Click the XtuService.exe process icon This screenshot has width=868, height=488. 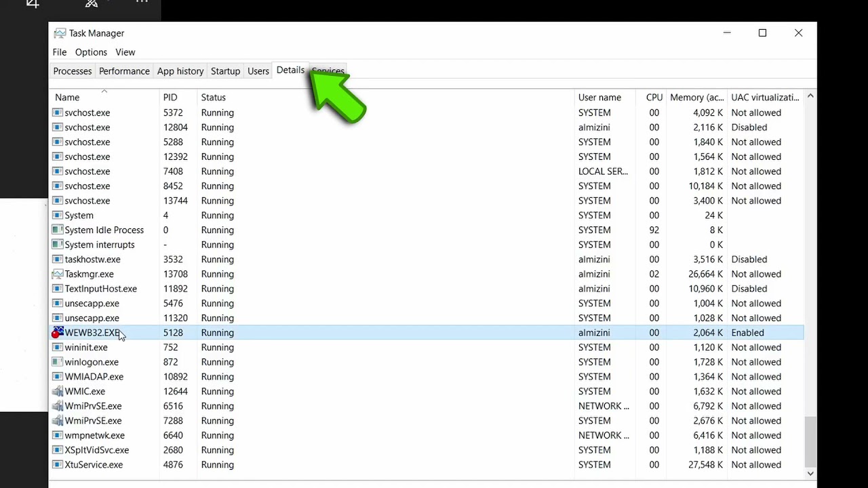[x=58, y=465]
